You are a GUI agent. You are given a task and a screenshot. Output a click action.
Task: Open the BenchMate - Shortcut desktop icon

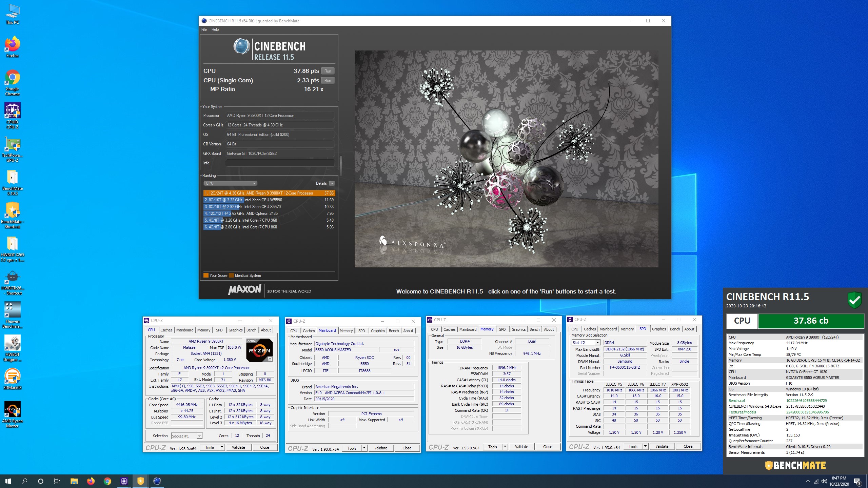point(13,216)
